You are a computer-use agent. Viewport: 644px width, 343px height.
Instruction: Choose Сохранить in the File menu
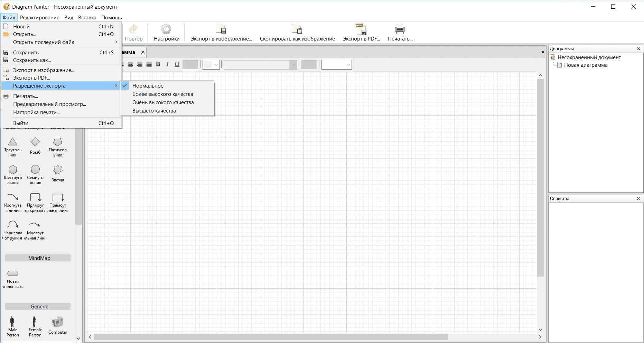[x=61, y=53]
